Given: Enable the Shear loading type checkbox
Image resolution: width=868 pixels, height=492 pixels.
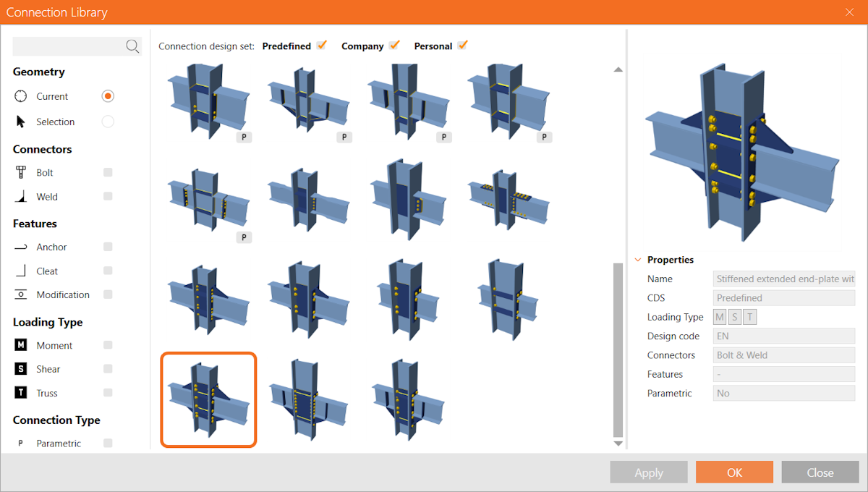Looking at the screenshot, I should [x=108, y=368].
